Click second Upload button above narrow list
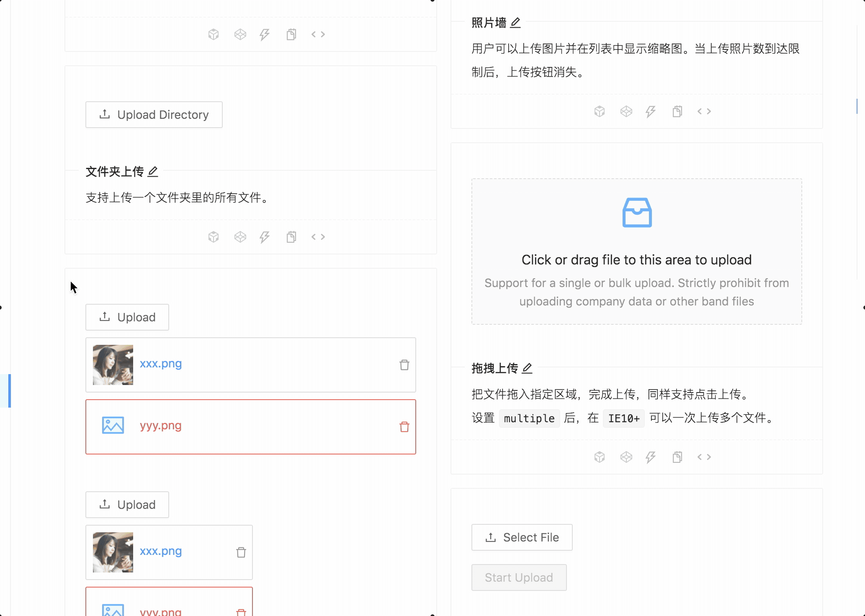This screenshot has height=616, width=865. [127, 505]
